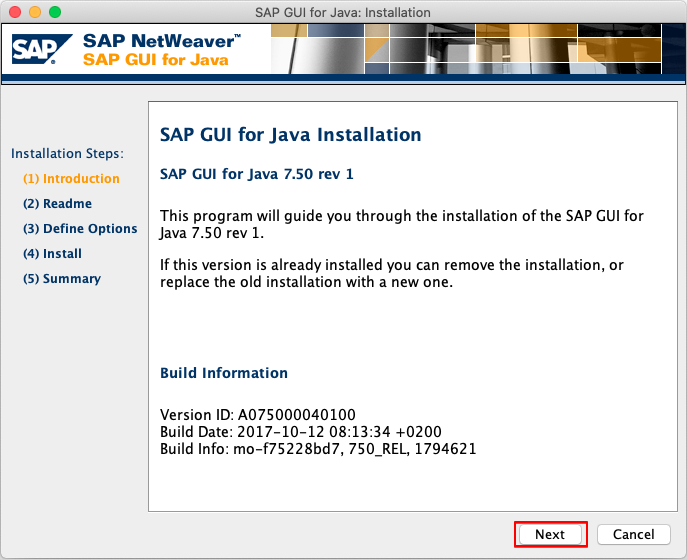Click the Build Date 2017-10-12 line
This screenshot has height=559, width=687.
pyautogui.click(x=301, y=432)
